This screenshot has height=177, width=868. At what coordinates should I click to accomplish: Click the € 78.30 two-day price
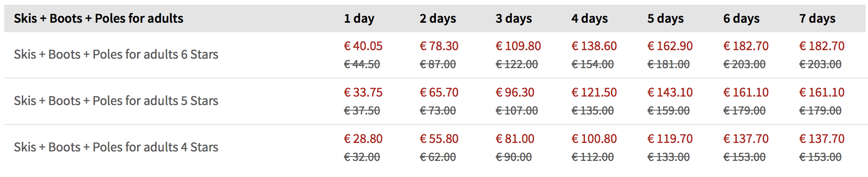439,46
